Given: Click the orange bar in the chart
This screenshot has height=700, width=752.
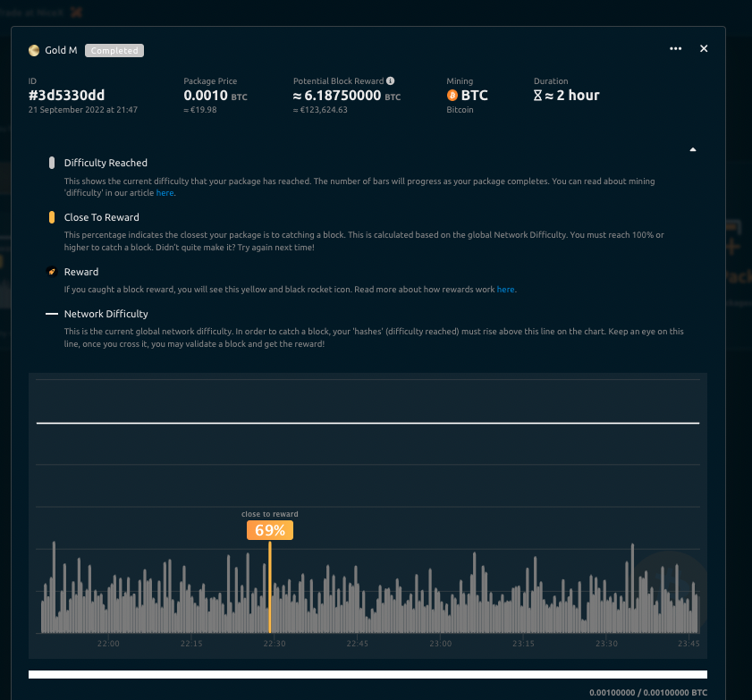Looking at the screenshot, I should tap(270, 590).
